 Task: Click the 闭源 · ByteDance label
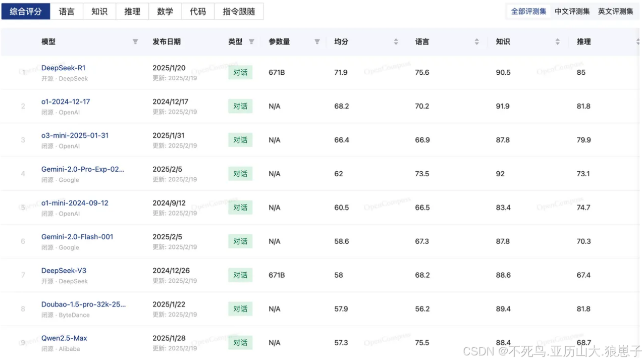point(66,315)
